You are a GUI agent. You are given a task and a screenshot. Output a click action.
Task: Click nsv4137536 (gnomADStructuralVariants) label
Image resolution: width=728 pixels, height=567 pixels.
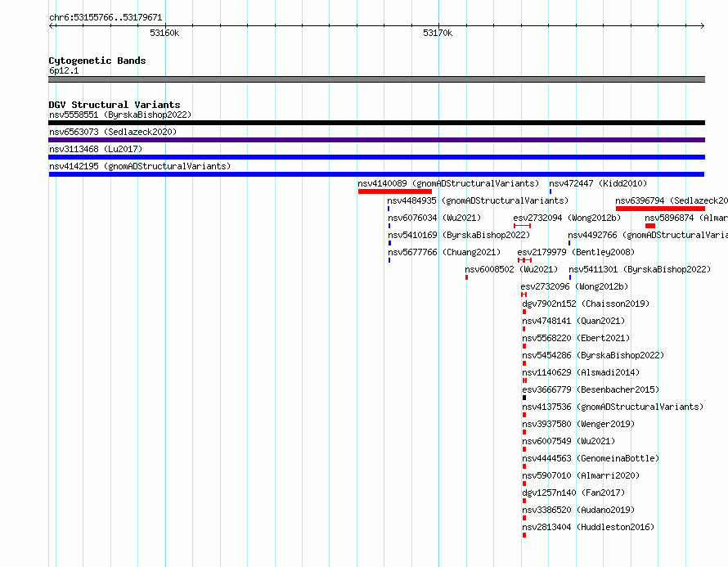pyautogui.click(x=613, y=407)
